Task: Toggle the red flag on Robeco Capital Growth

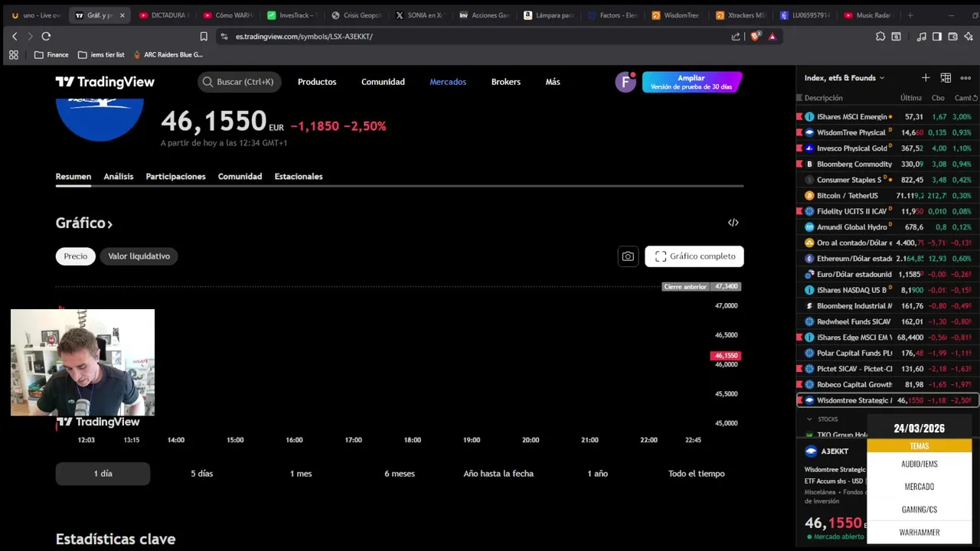Action: [799, 385]
